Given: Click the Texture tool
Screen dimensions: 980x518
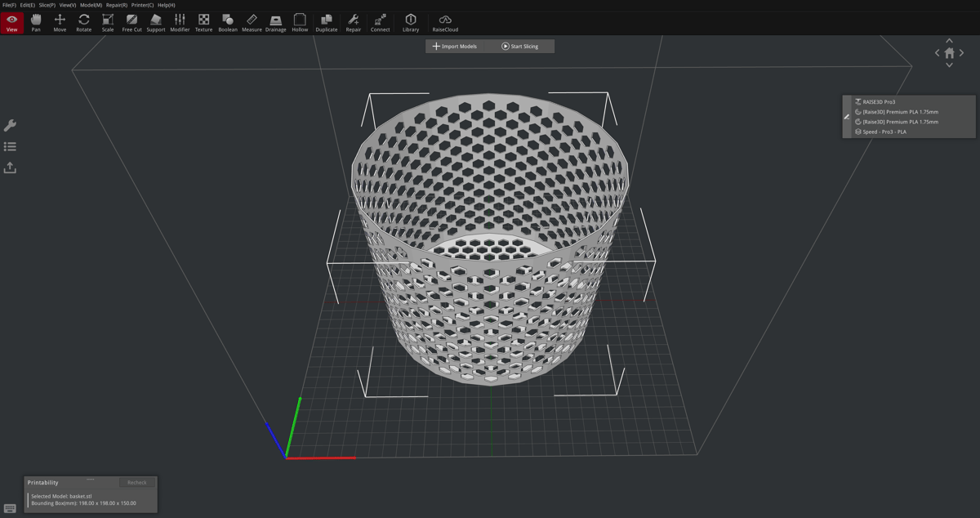Looking at the screenshot, I should (203, 22).
